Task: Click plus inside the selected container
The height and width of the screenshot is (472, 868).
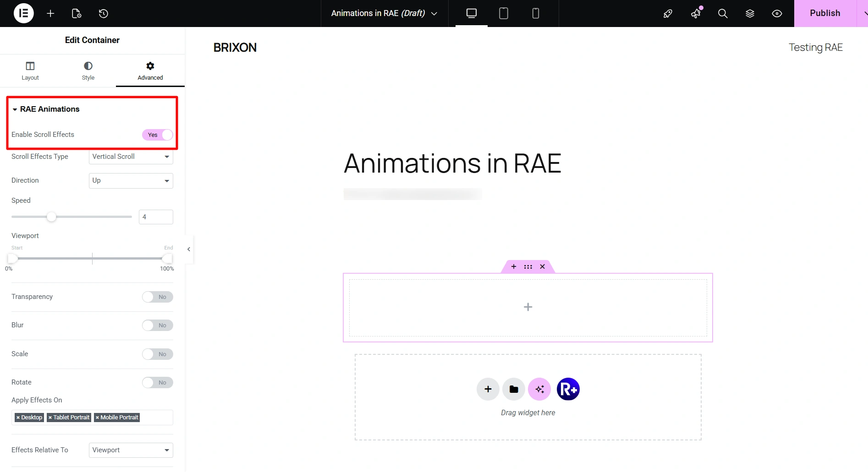Action: tap(528, 307)
